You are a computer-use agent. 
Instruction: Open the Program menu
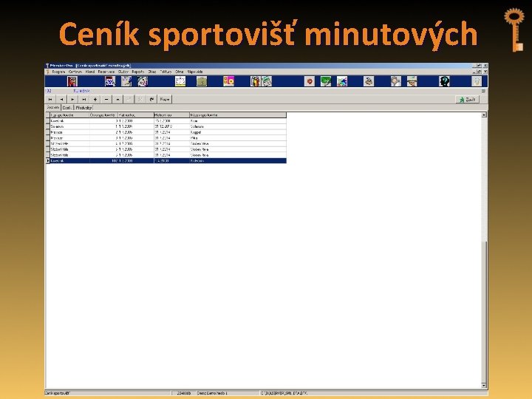tap(58, 72)
